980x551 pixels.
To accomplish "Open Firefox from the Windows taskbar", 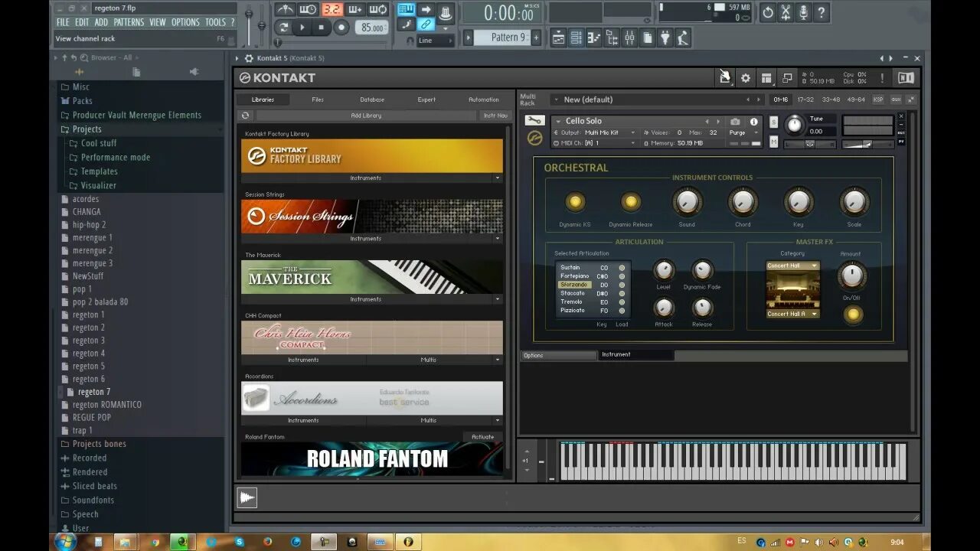I will point(267,541).
